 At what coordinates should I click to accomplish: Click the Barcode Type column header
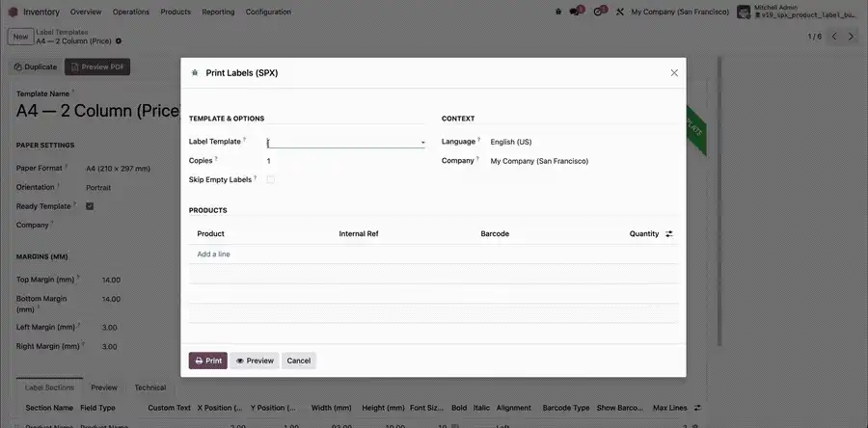point(566,408)
